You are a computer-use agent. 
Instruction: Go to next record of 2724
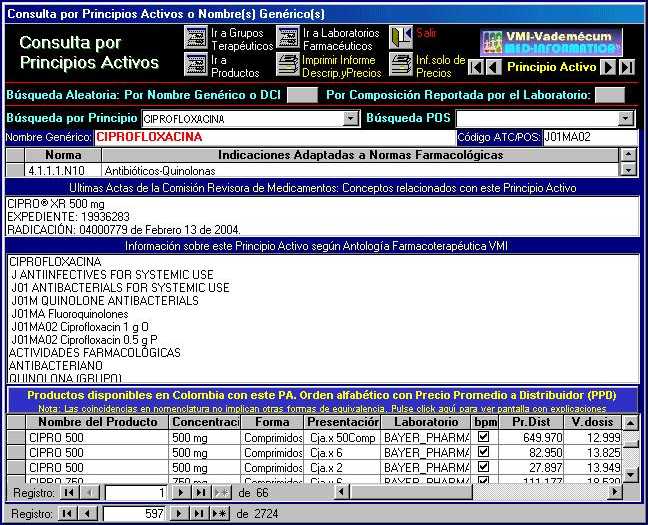(x=179, y=514)
